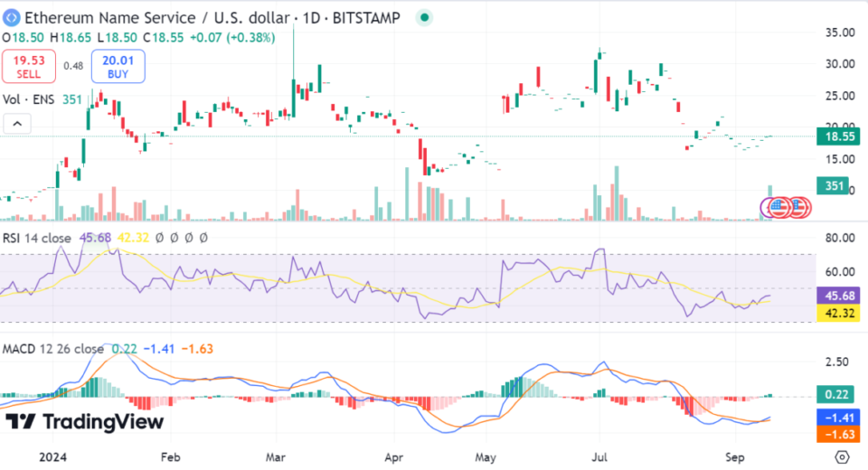Click the second US flag event marker

pos(798,208)
